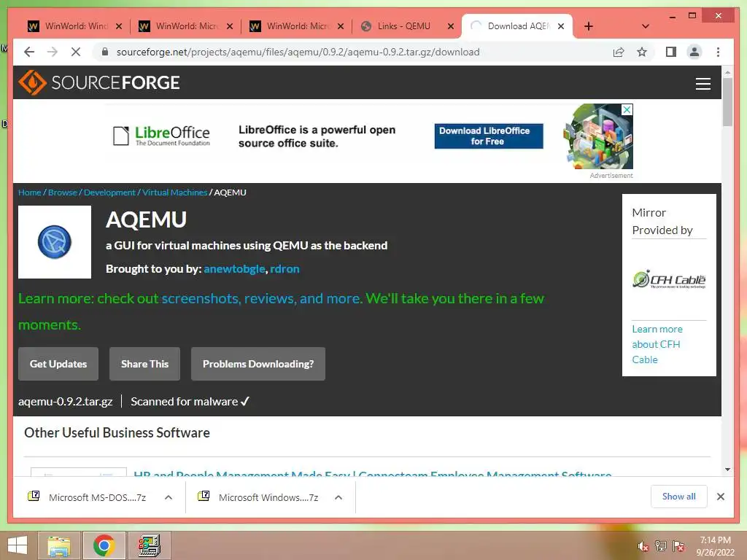This screenshot has width=747, height=560.
Task: Toggle the browser side panel icon
Action: 671,52
